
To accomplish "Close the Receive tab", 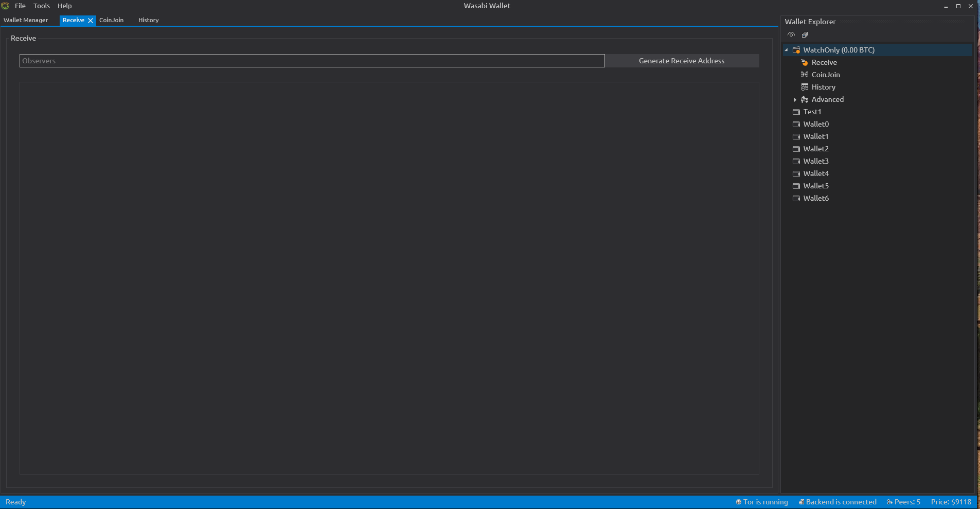I will [x=91, y=21].
